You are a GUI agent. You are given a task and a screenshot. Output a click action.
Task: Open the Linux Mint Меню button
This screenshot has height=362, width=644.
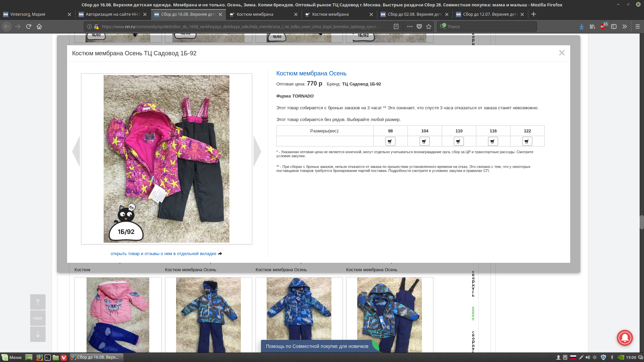[12, 357]
